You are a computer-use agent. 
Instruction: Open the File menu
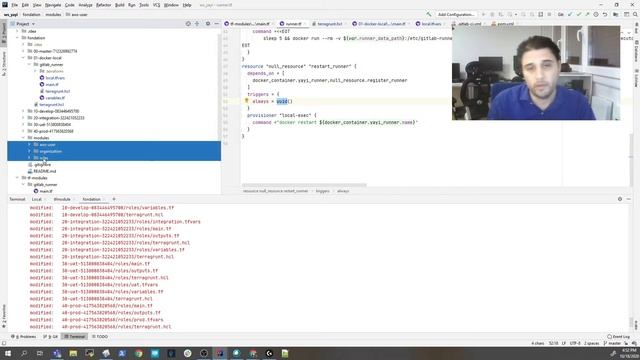click(15, 5)
